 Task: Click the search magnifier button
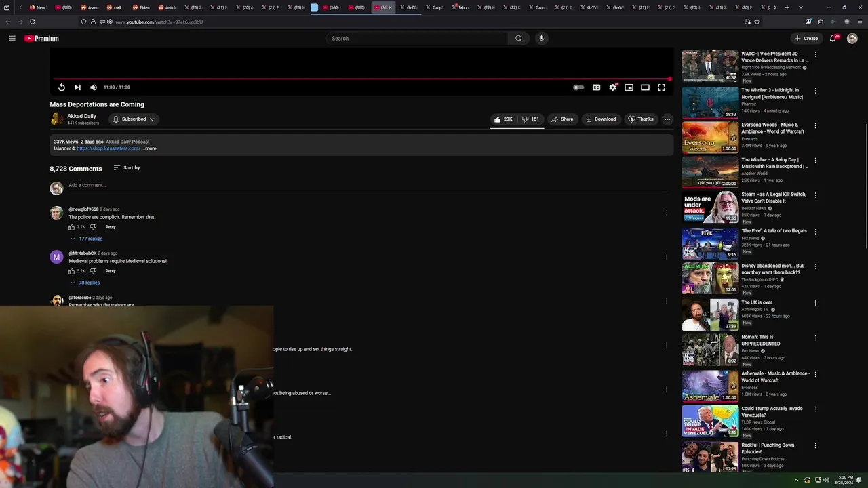pyautogui.click(x=519, y=39)
